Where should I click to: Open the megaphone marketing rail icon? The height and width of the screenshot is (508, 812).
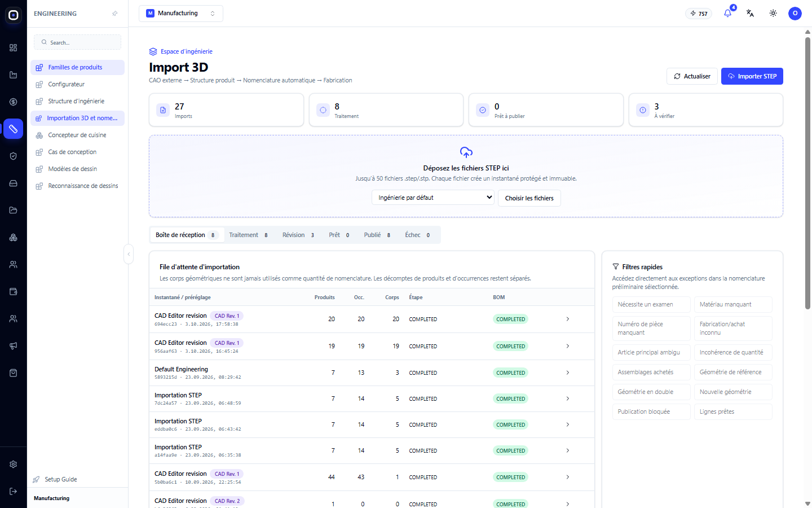14,346
